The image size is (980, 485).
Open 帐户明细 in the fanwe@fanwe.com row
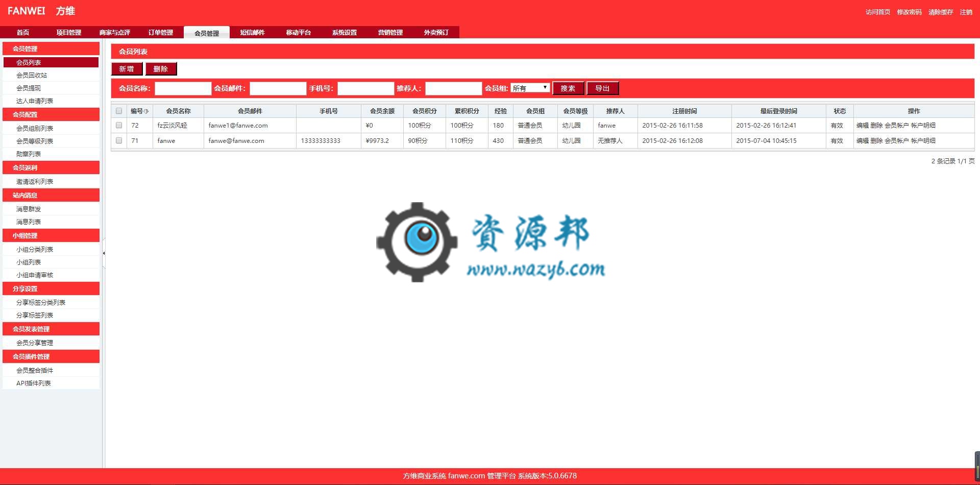click(x=923, y=140)
